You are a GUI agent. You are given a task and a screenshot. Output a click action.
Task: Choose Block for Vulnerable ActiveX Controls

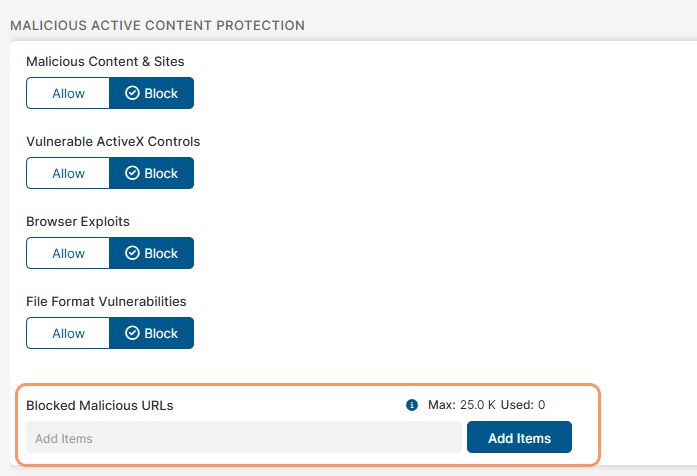(x=152, y=173)
